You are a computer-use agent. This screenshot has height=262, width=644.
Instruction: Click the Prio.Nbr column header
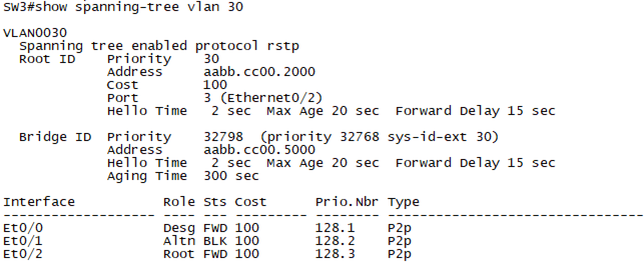(347, 202)
